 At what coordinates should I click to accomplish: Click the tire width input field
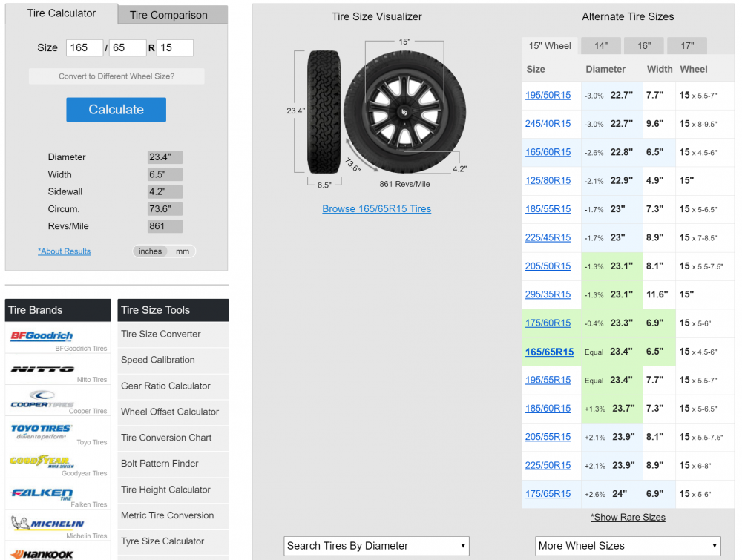point(85,47)
